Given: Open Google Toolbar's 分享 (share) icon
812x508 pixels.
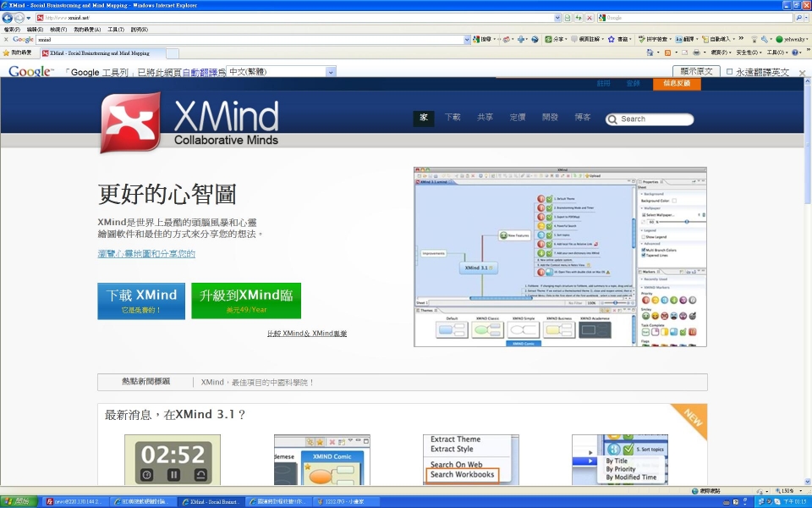Looking at the screenshot, I should (x=548, y=39).
